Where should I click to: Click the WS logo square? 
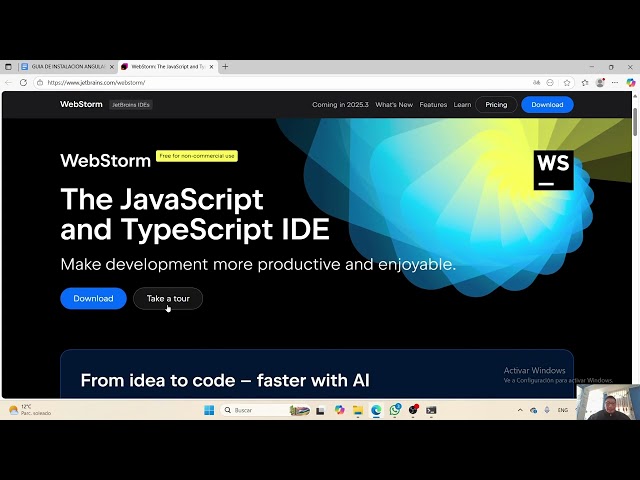click(553, 170)
